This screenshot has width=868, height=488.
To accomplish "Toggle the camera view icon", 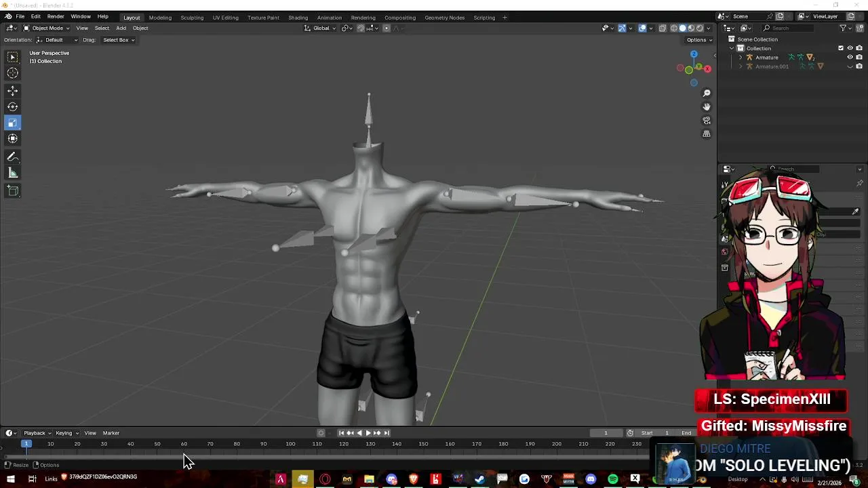I will 707,121.
